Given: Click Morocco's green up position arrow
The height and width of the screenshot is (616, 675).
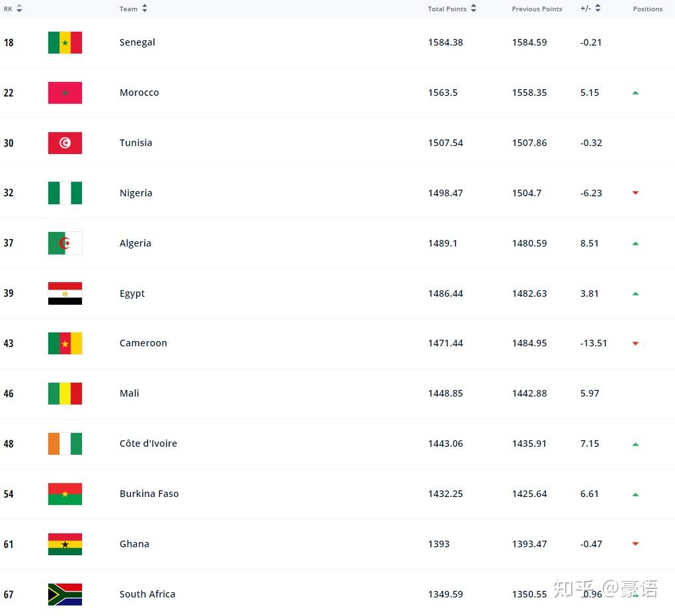Looking at the screenshot, I should (635, 93).
